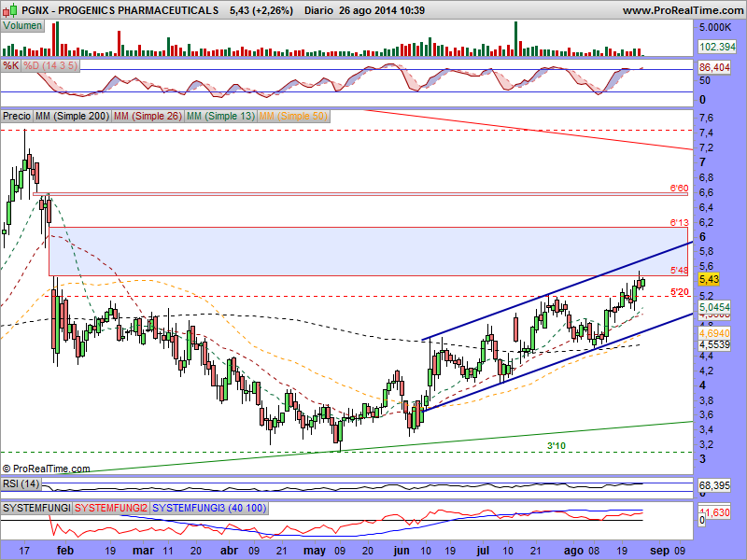Click the 5'48 zone level label
Viewport: 747px width, 560px height.
679,271
